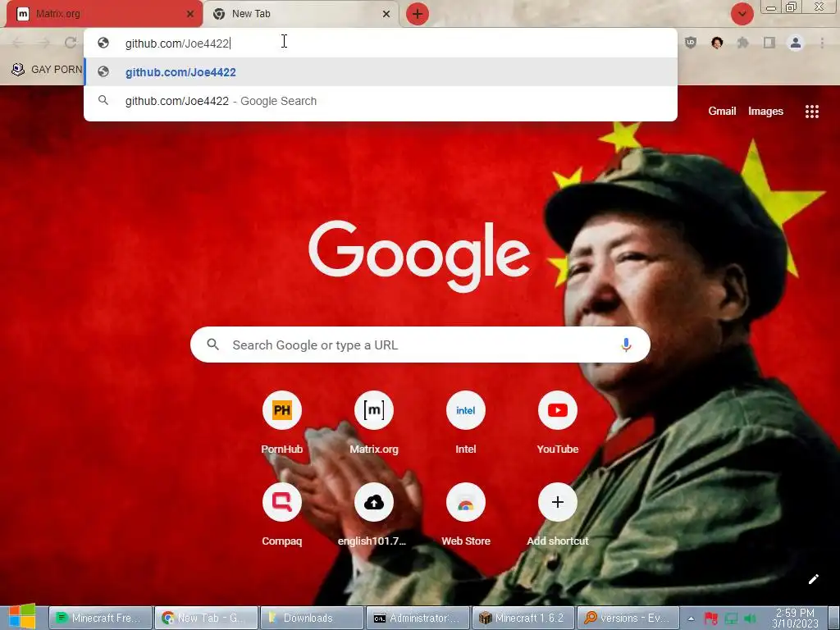Open the Downloads taskbar window
Viewport: 840px width, 630px height.
[312, 618]
